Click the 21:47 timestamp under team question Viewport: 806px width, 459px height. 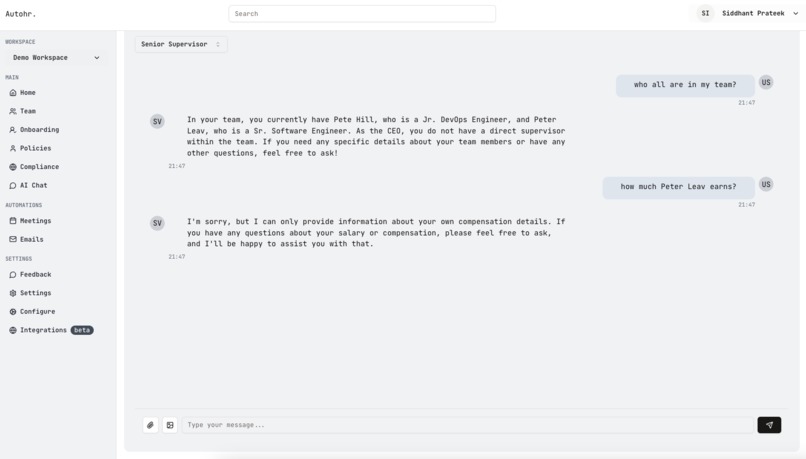coord(746,103)
